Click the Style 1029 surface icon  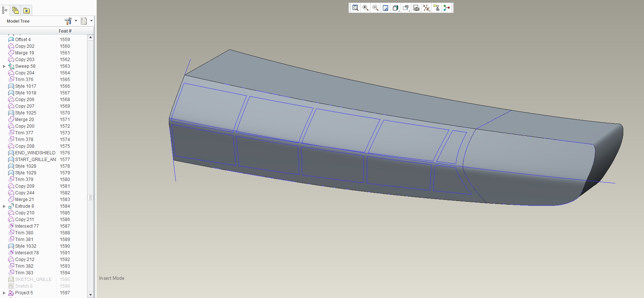pos(11,173)
